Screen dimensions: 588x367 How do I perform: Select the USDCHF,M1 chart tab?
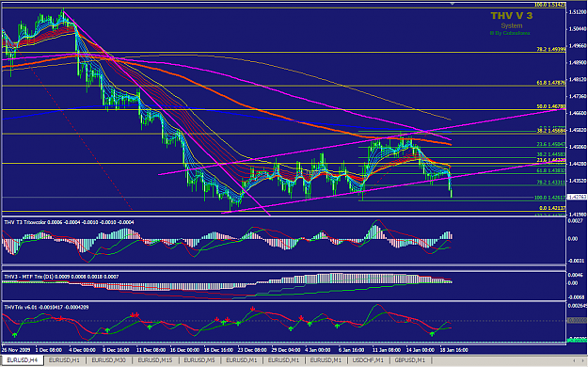[x=368, y=360]
